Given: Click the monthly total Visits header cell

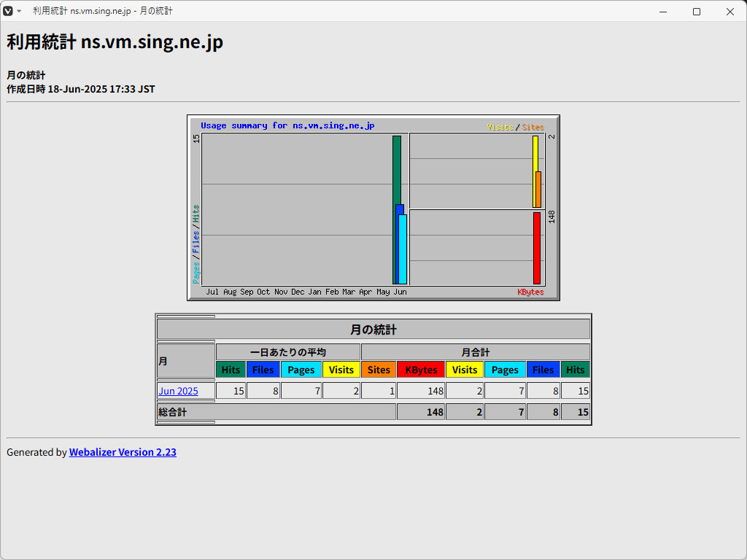Looking at the screenshot, I should [465, 370].
